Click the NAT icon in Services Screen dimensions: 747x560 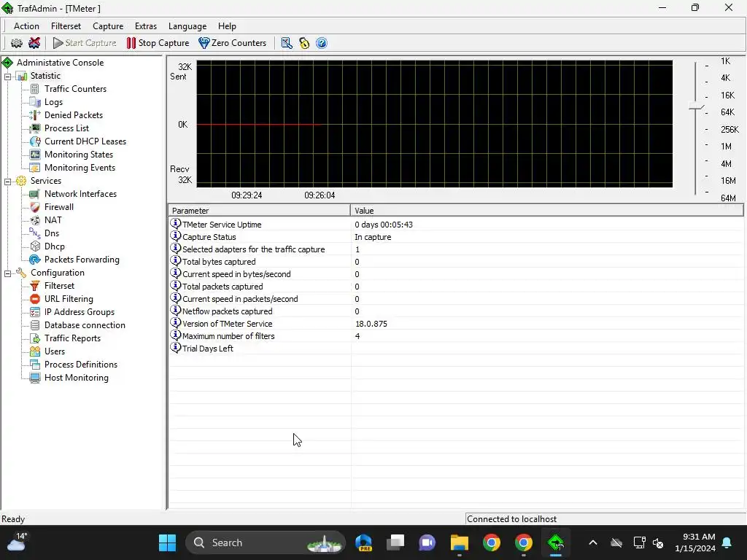pyautogui.click(x=35, y=220)
